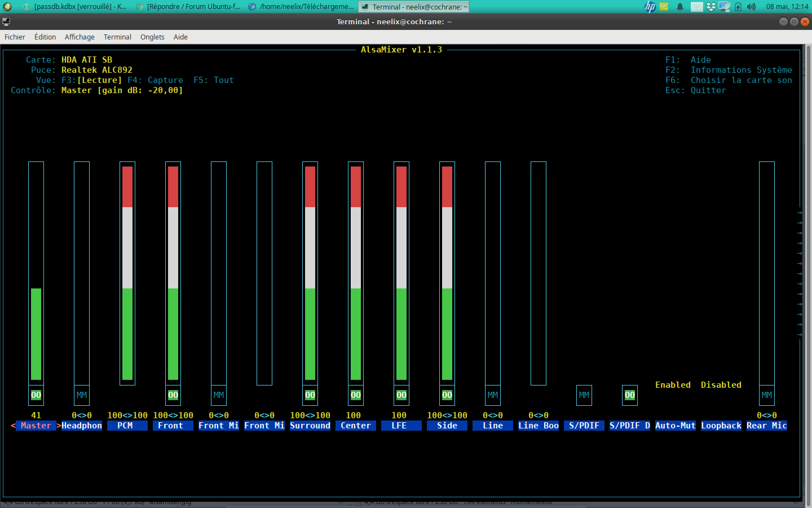812x508 pixels.
Task: Click the volume speaker tray icon
Action: [751, 7]
